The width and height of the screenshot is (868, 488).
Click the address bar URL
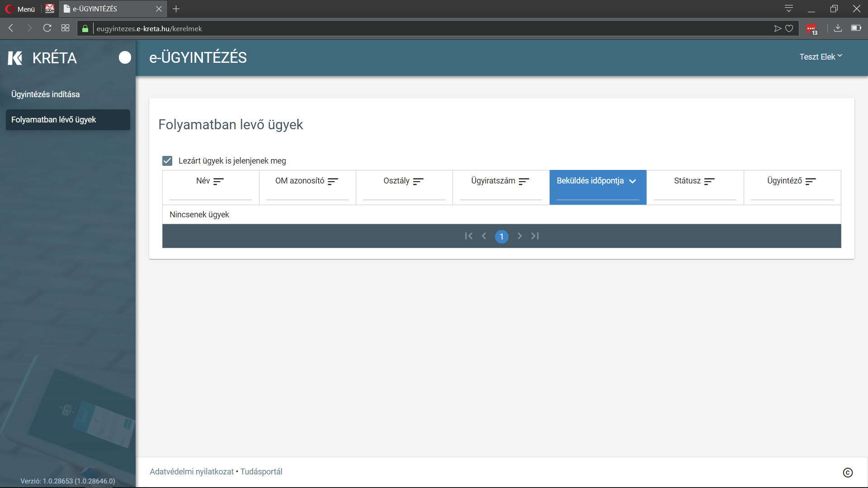(x=149, y=28)
